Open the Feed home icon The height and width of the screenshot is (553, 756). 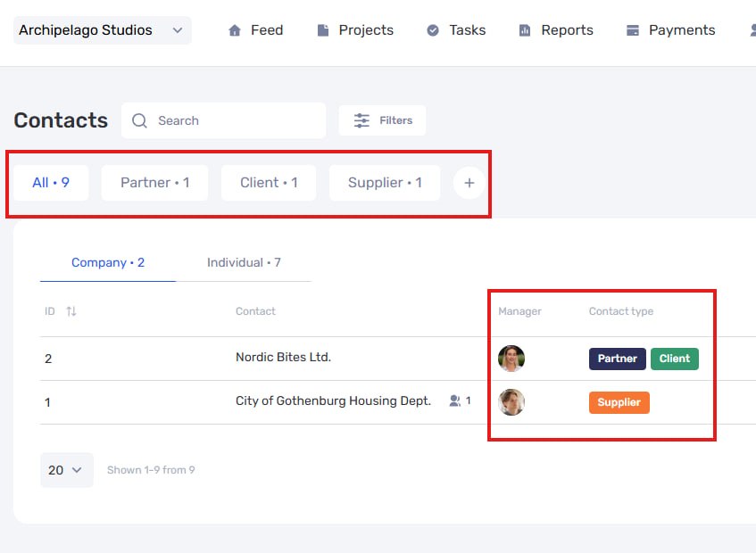(x=235, y=30)
